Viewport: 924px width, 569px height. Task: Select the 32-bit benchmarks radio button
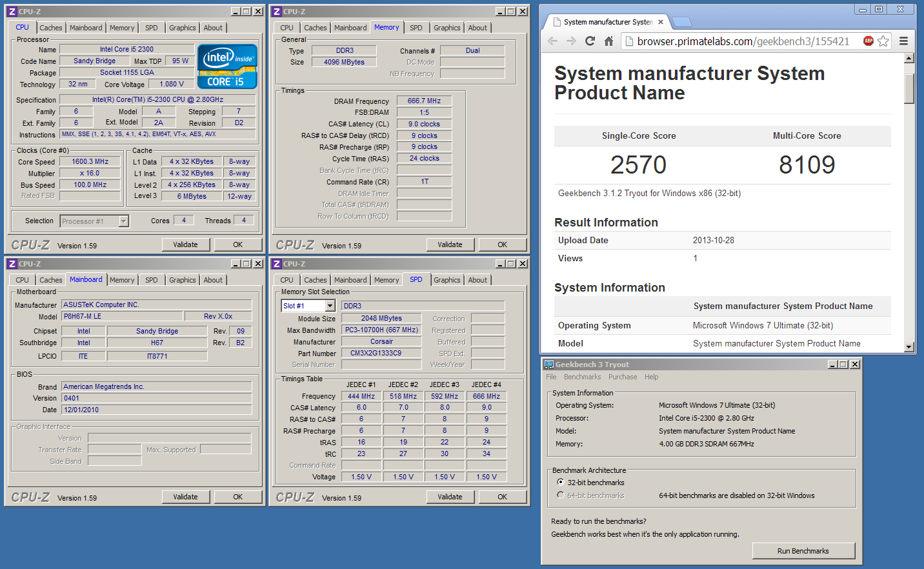coord(560,482)
